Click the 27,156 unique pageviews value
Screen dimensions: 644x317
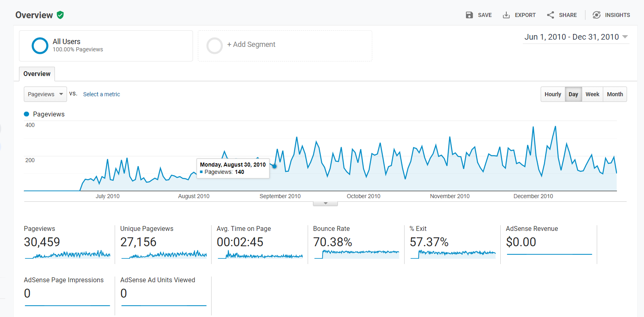pyautogui.click(x=138, y=242)
